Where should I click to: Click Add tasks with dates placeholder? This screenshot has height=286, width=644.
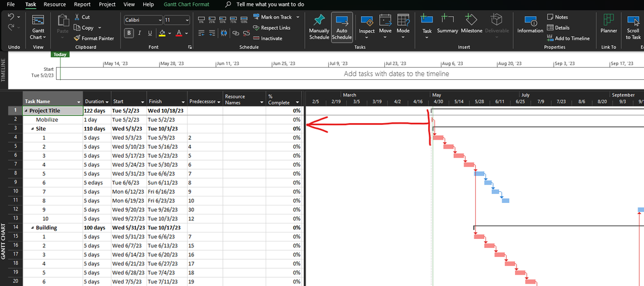(x=396, y=74)
